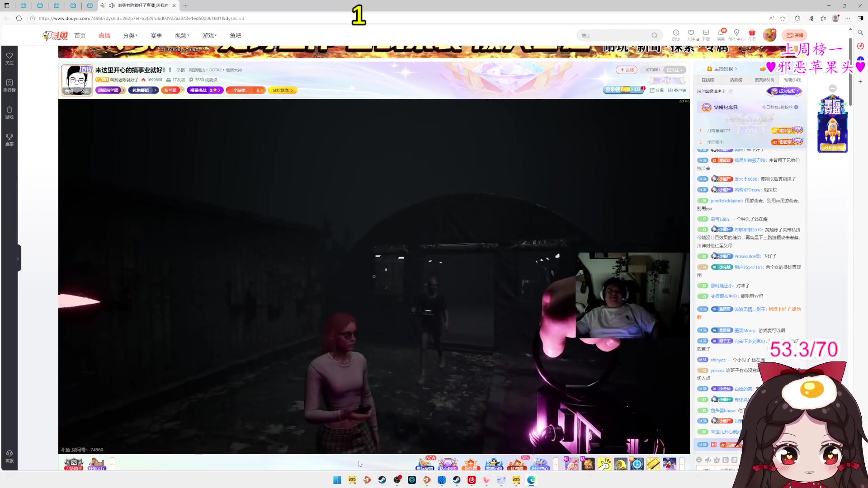The width and height of the screenshot is (868, 488).
Task: Click the 成为钻粉 button
Action: click(784, 91)
